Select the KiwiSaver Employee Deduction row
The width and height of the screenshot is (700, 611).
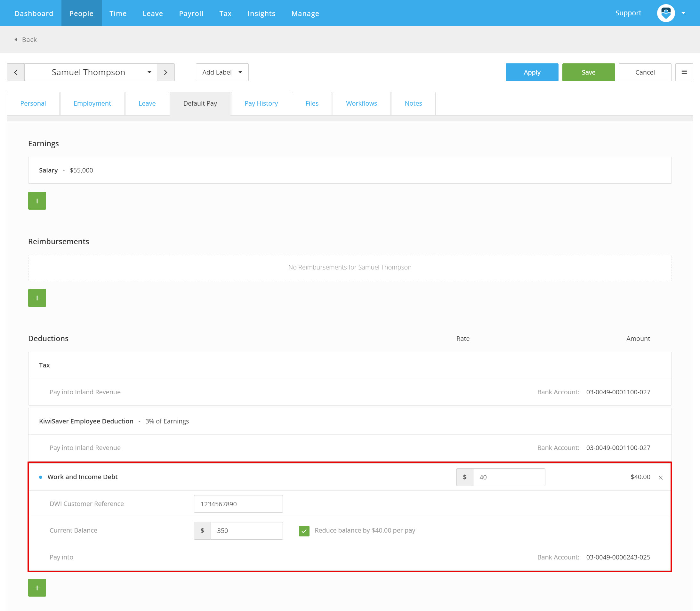pos(350,422)
